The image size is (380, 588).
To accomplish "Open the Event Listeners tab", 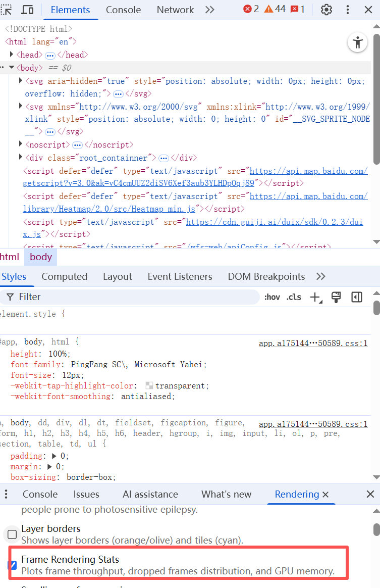I will tap(180, 276).
